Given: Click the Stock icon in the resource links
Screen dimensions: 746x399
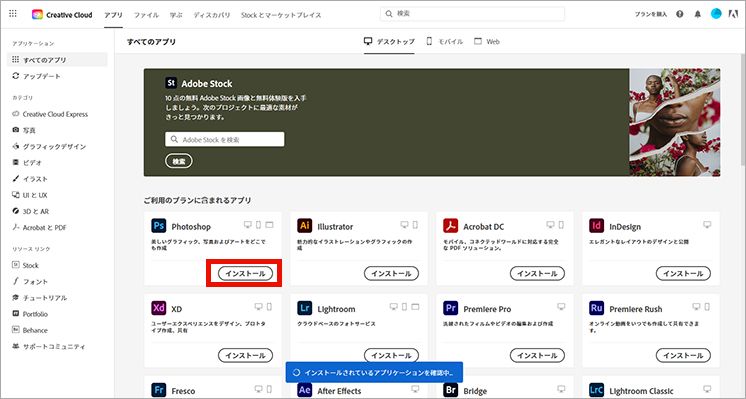Looking at the screenshot, I should [16, 265].
